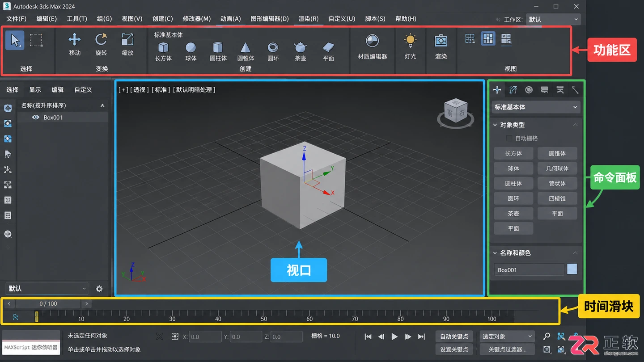
Task: Open the Hierarchy command panel tab
Action: click(529, 90)
